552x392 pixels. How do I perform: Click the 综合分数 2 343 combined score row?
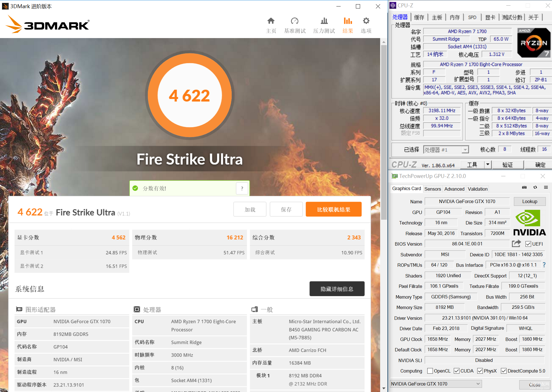coord(307,237)
